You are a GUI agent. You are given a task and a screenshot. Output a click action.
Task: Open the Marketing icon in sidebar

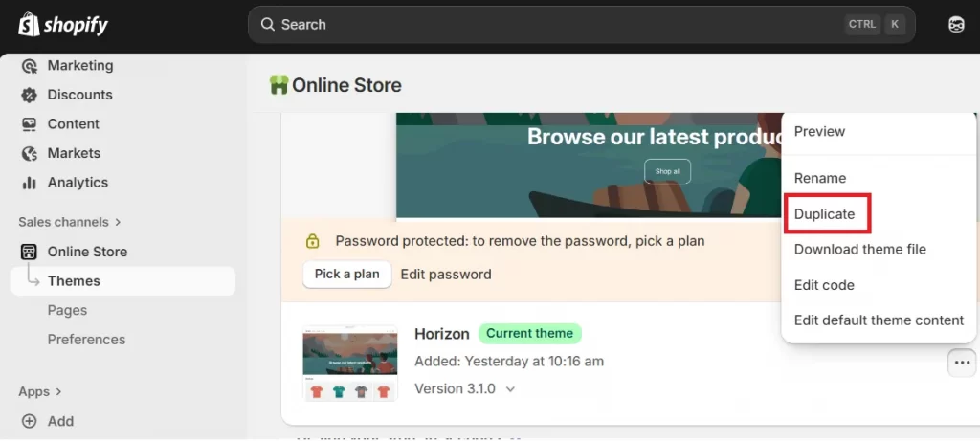pos(29,66)
